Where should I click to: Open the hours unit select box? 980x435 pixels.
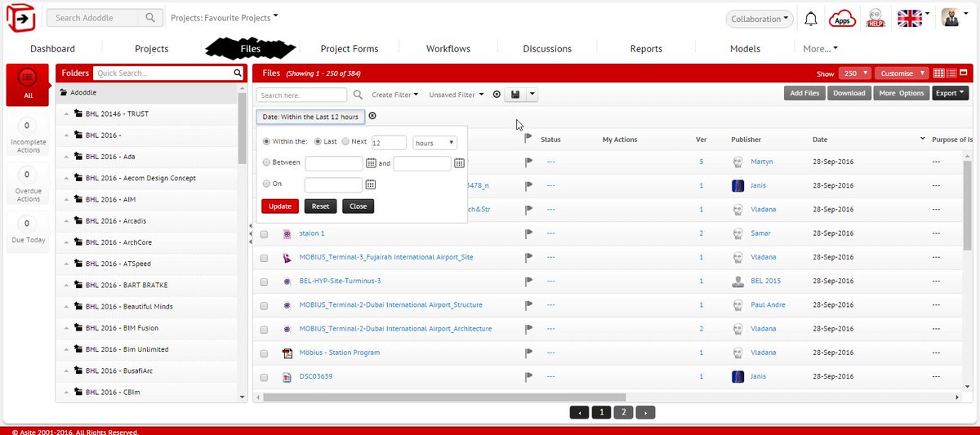coord(434,143)
